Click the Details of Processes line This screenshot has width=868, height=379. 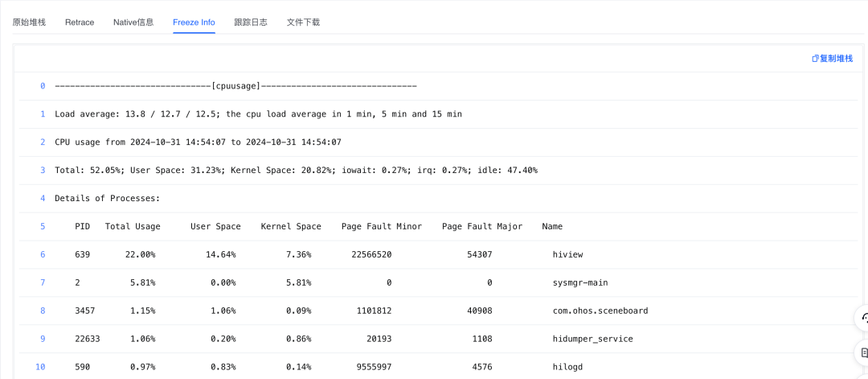[x=108, y=198]
